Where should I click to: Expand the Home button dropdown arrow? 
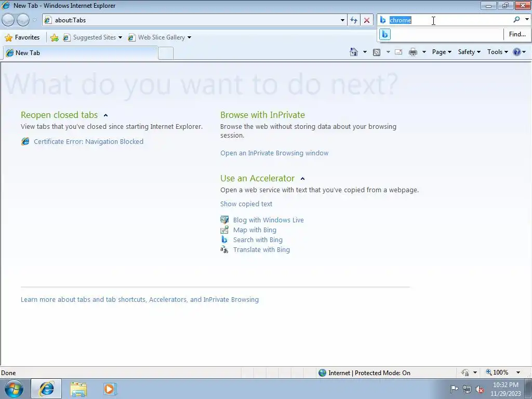click(x=365, y=52)
